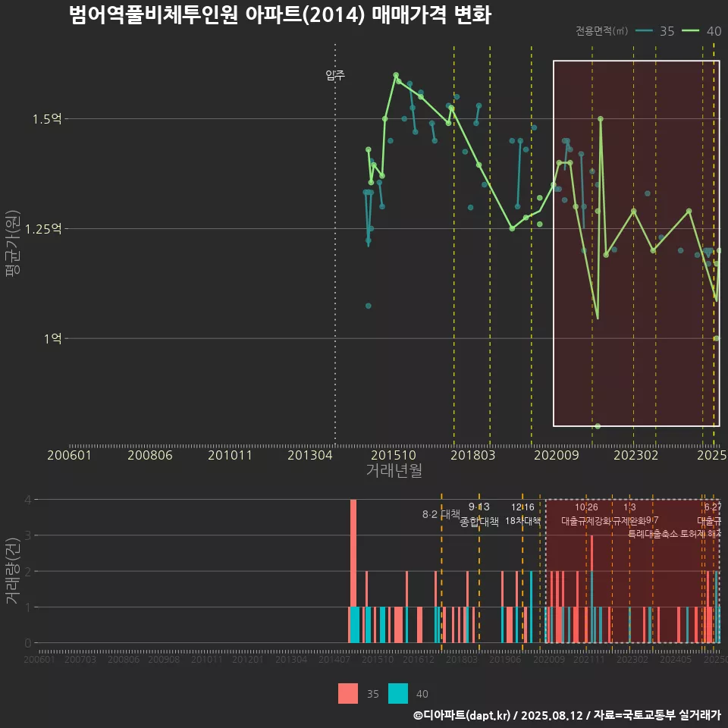Click 202009 on the price chart x-axis
This screenshot has width=728, height=728.
click(x=556, y=455)
